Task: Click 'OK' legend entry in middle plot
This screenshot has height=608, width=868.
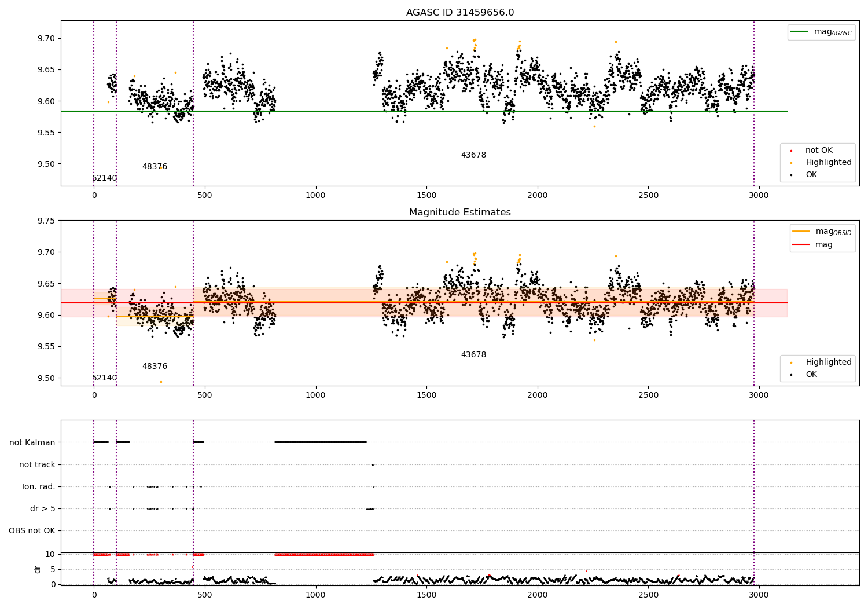Action: (x=811, y=375)
